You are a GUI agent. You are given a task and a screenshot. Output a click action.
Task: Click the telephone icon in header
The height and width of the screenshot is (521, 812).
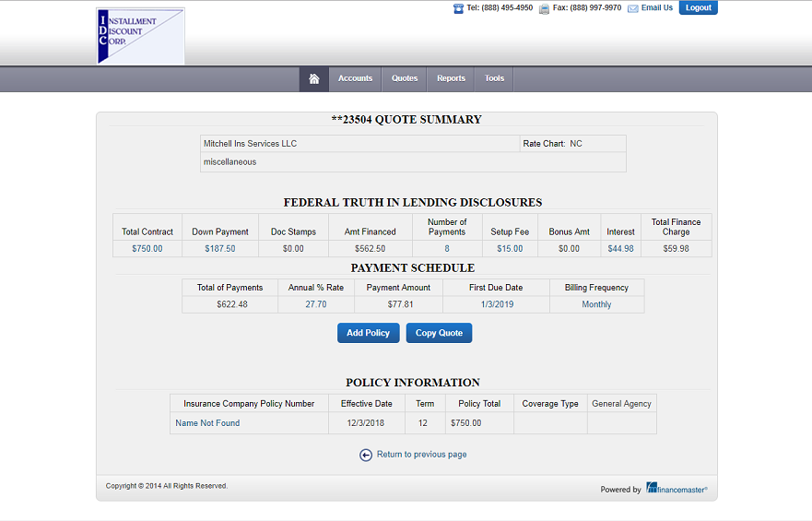point(458,8)
